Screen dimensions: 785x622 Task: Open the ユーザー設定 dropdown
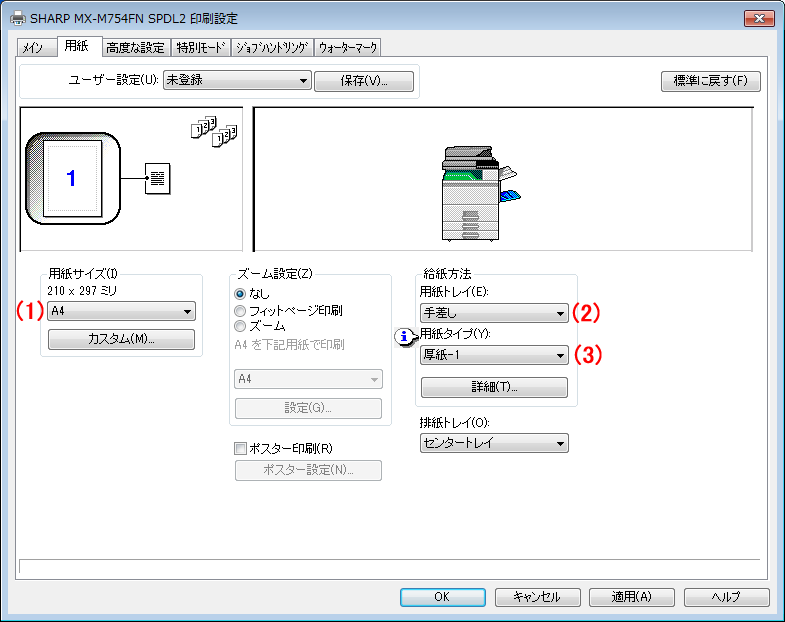pos(237,80)
